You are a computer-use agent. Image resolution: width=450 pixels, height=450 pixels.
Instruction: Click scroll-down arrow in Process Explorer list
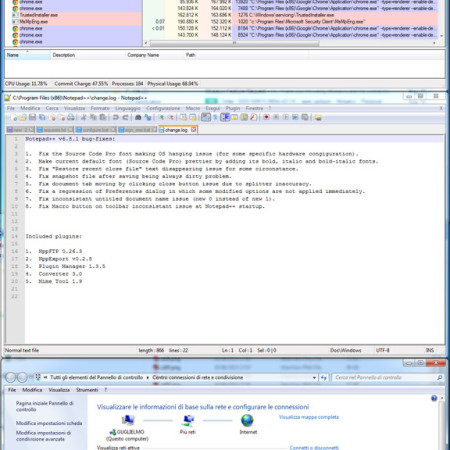pyautogui.click(x=442, y=36)
